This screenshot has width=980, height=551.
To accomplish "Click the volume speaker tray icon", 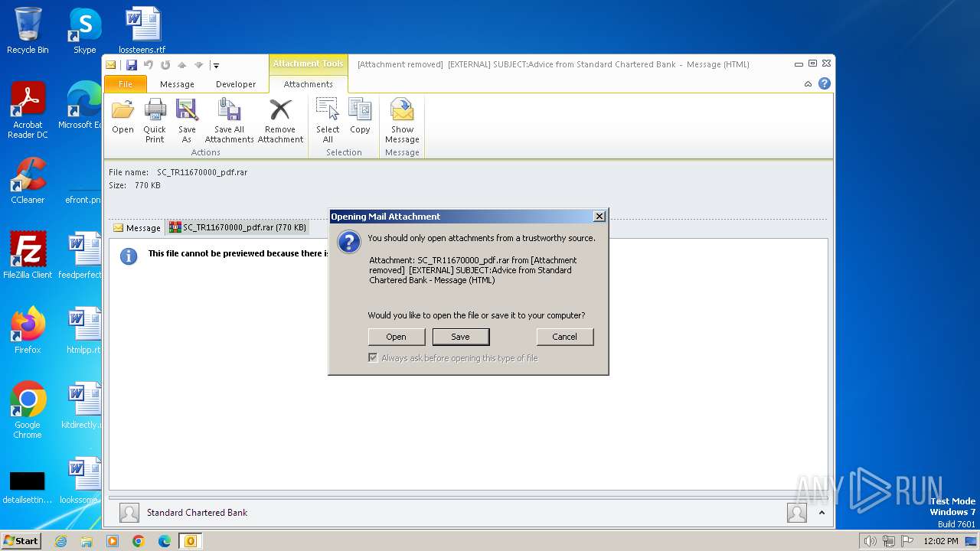I will tap(871, 541).
